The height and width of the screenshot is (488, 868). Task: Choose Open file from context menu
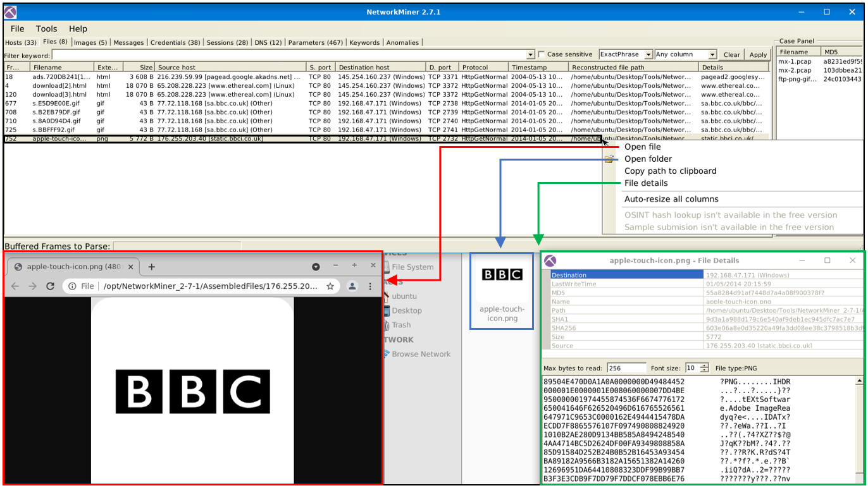[642, 147]
